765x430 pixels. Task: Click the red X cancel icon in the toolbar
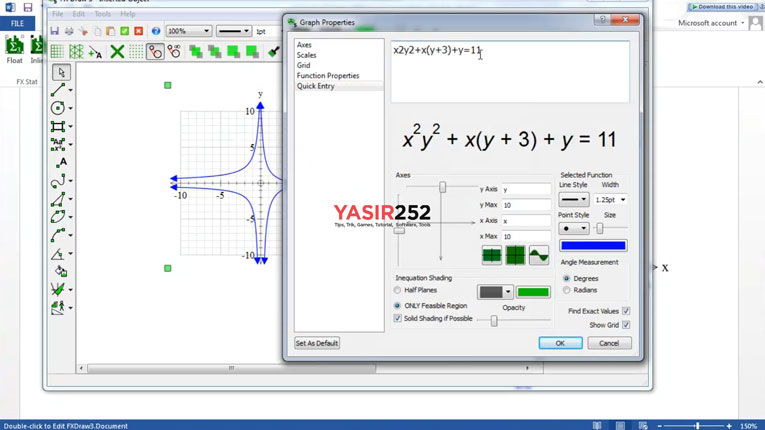pos(139,31)
